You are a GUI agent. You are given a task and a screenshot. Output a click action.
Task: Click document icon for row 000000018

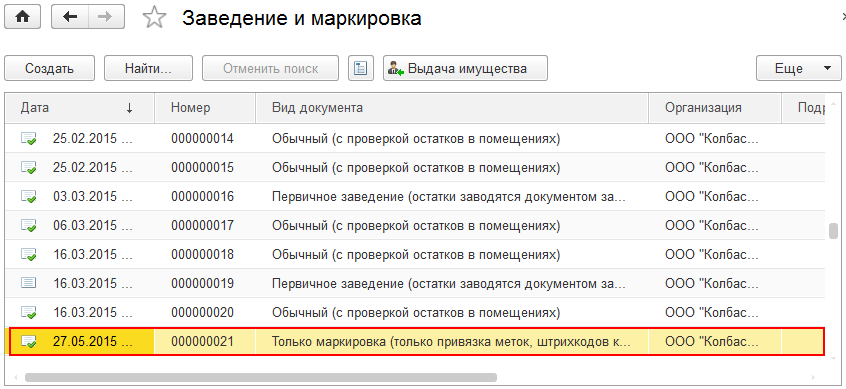pyautogui.click(x=29, y=254)
